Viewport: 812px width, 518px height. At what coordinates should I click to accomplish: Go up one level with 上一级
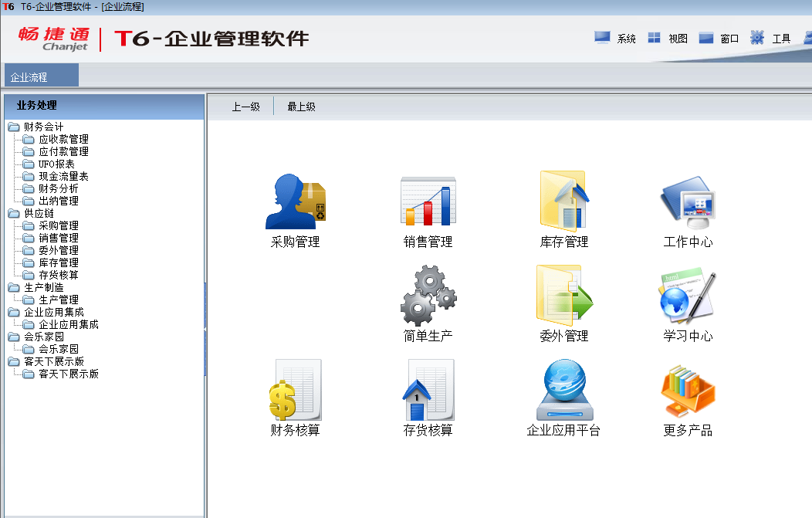pyautogui.click(x=246, y=107)
